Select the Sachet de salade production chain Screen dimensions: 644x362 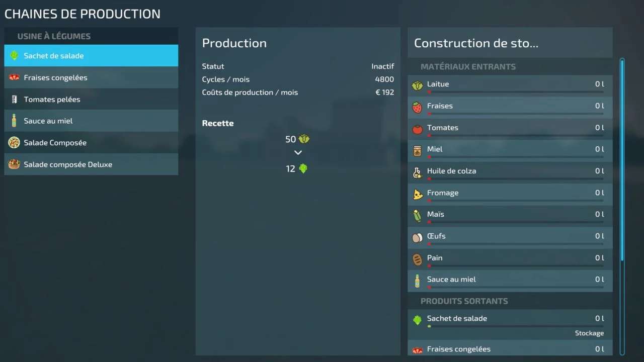91,56
